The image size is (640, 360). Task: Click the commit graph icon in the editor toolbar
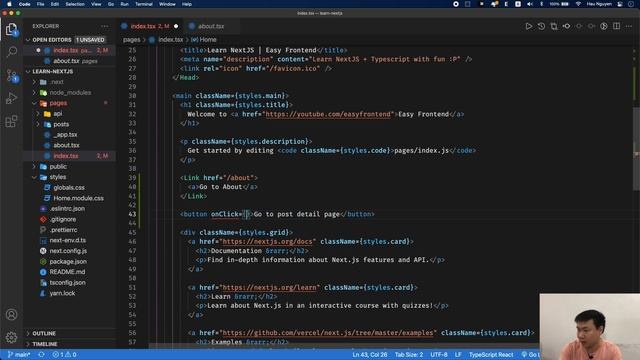pyautogui.click(x=567, y=26)
